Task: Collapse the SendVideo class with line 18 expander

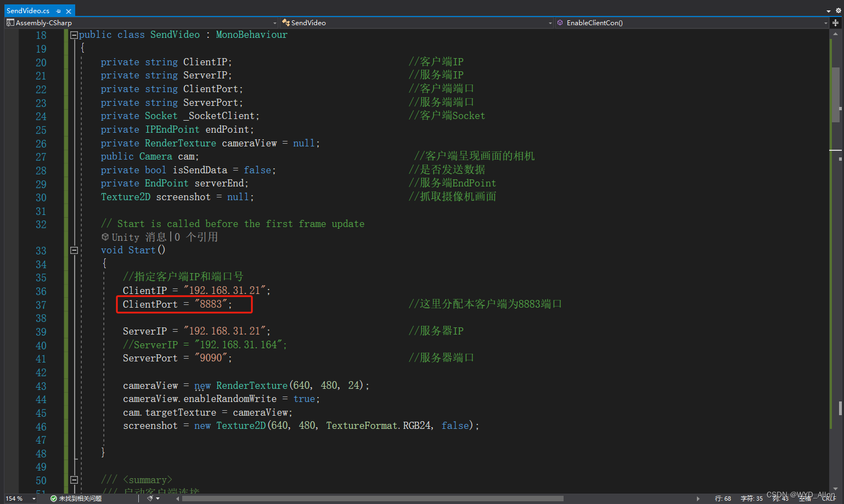Action: click(x=74, y=34)
